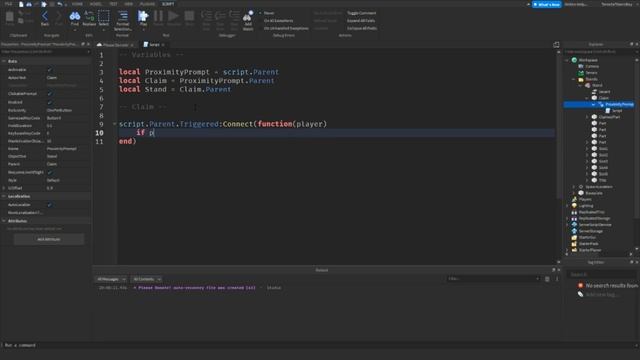Select Terrain in Explorer
The image size is (640, 360).
click(x=591, y=73)
